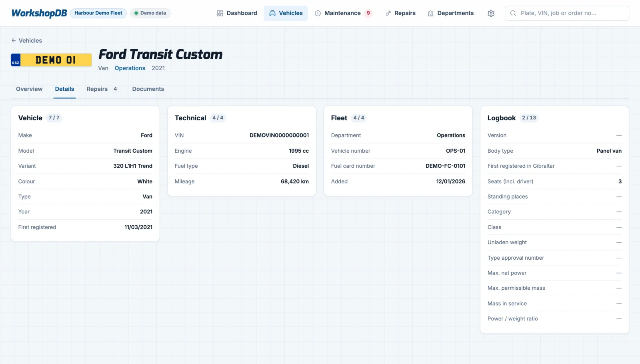The height and width of the screenshot is (364, 640).
Task: Click the variant value 320 L1H1 Trend
Action: (x=133, y=166)
